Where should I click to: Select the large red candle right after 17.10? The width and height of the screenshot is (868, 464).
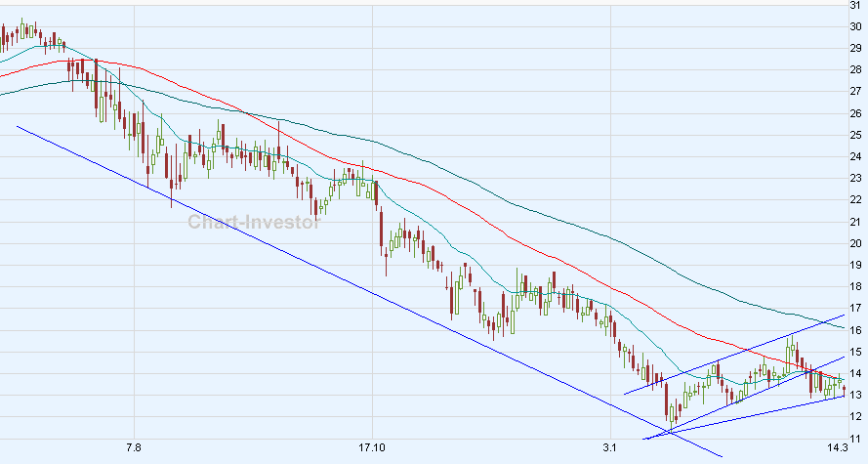tap(380, 230)
